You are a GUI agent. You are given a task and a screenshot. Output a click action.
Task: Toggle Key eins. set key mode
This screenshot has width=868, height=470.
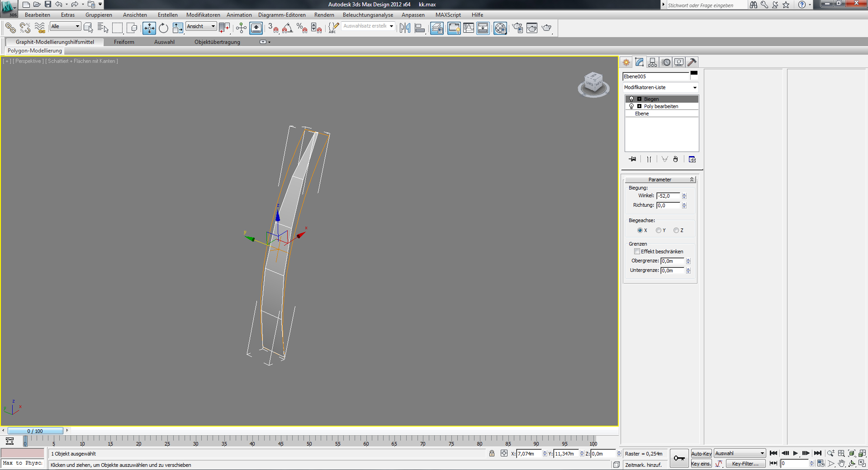701,464
